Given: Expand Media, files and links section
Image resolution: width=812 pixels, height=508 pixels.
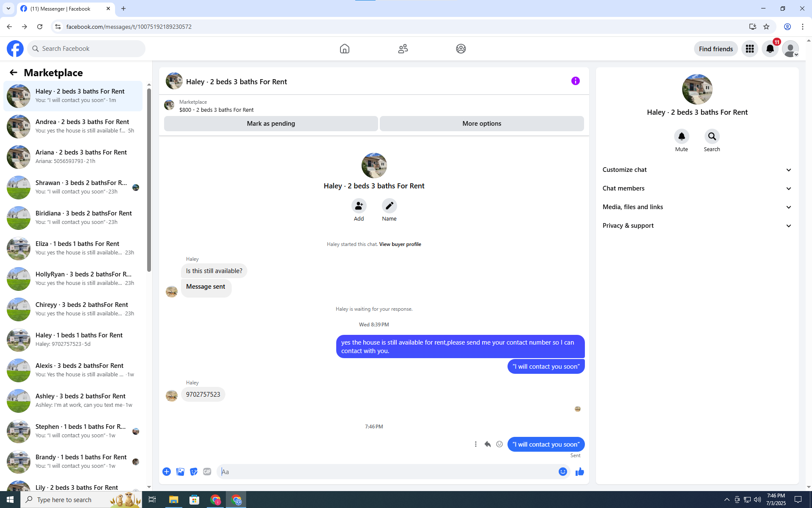Looking at the screenshot, I should [x=697, y=207].
